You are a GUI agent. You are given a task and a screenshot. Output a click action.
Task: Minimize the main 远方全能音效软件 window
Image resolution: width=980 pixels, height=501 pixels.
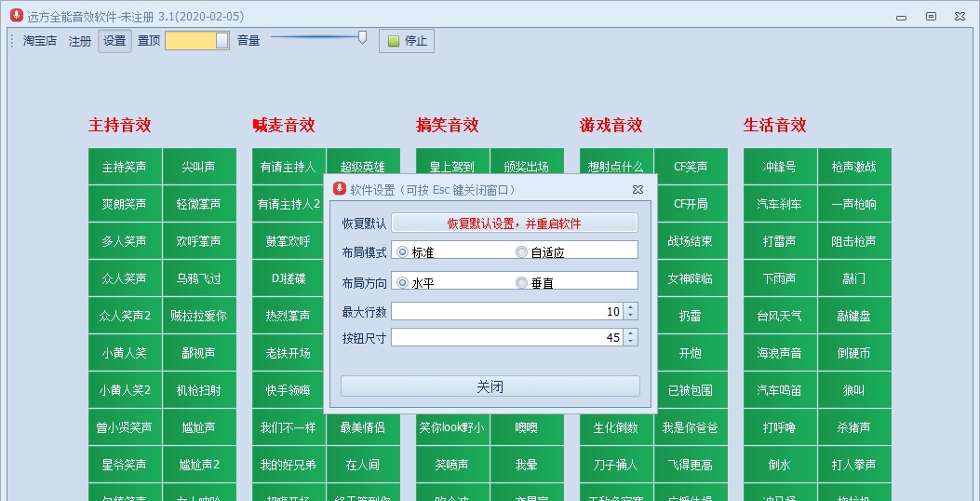coord(901,18)
